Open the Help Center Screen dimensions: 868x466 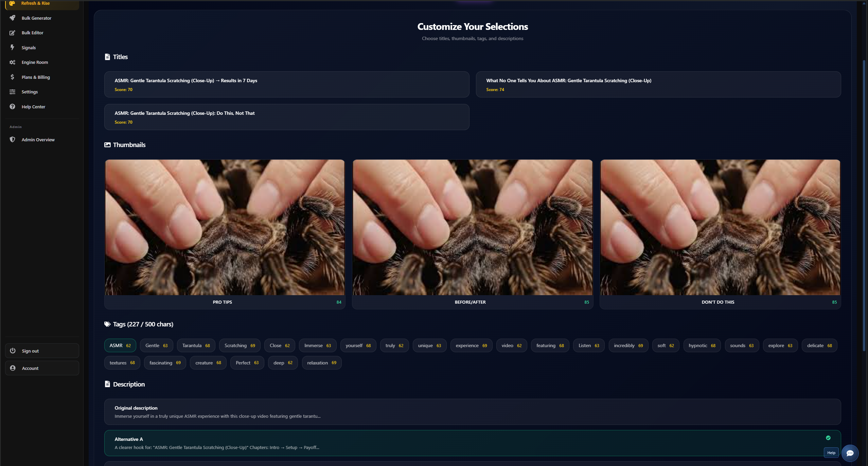click(33, 107)
